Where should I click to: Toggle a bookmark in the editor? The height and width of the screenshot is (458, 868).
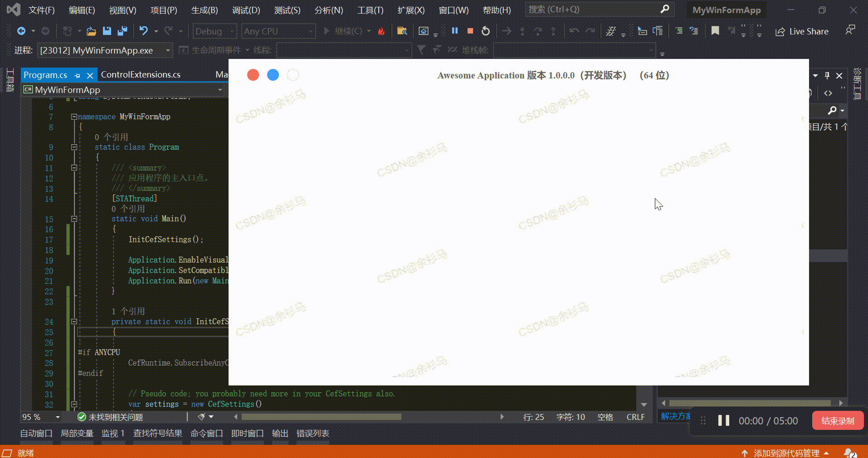tap(716, 31)
